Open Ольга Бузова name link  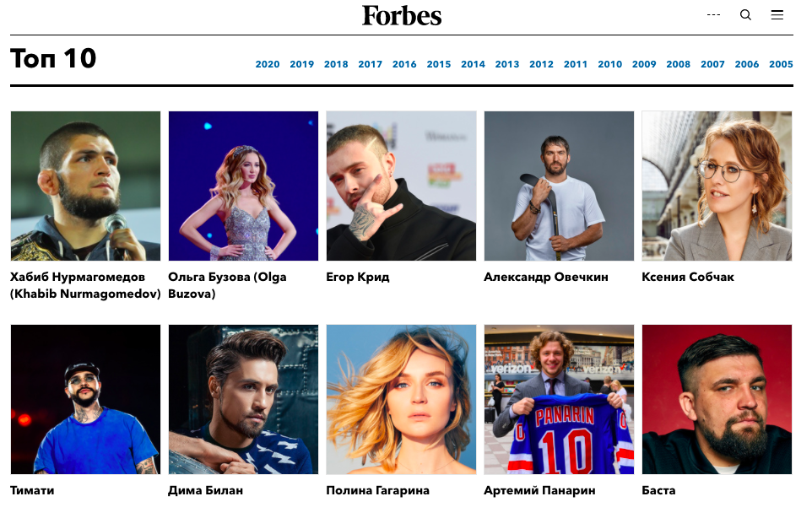(x=227, y=285)
